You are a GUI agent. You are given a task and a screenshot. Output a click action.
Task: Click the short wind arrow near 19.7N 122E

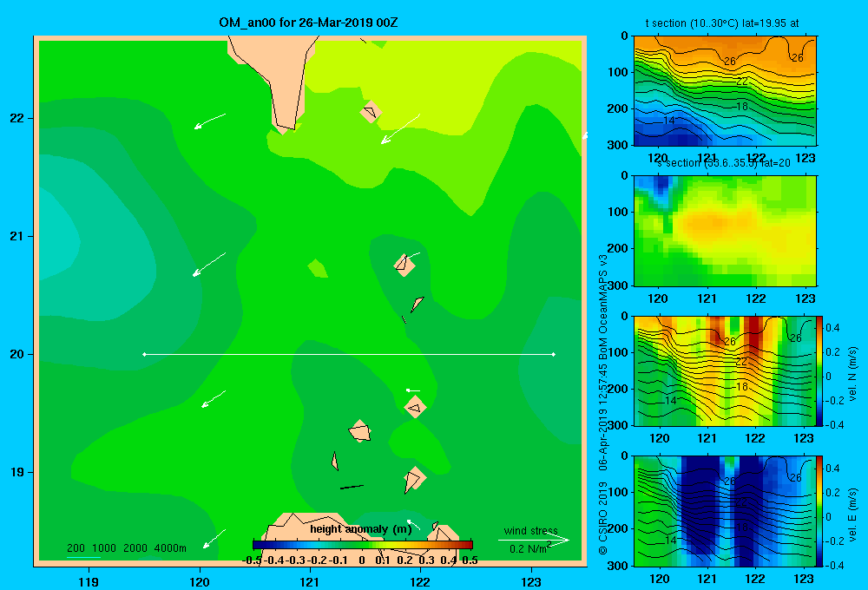point(413,390)
